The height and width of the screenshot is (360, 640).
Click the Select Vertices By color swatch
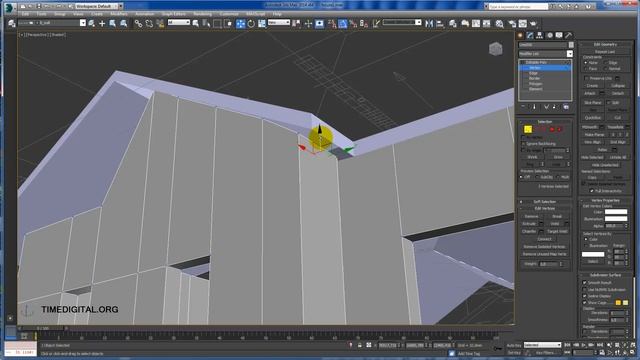coord(593,254)
